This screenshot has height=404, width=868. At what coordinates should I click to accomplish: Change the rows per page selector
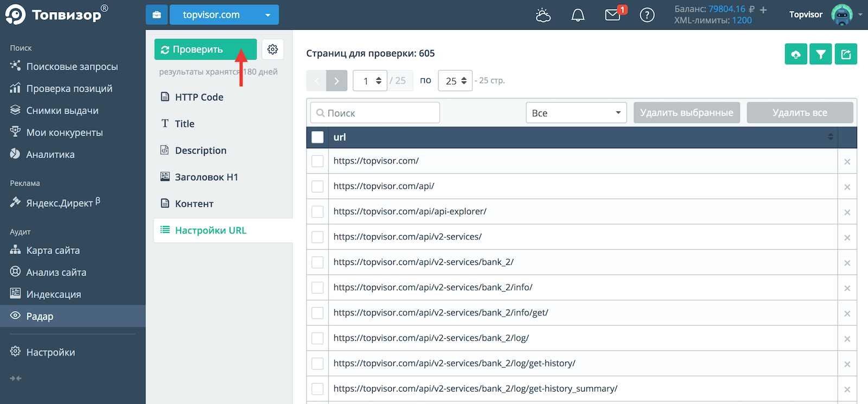[x=455, y=81]
